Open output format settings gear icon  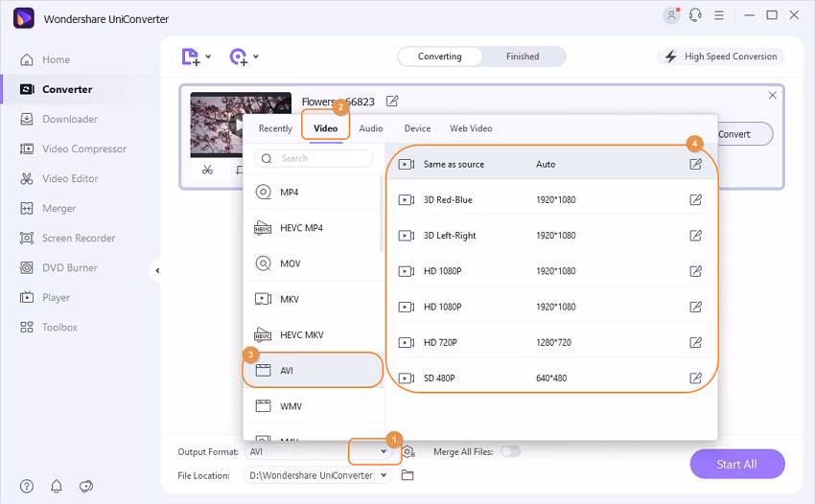point(409,452)
